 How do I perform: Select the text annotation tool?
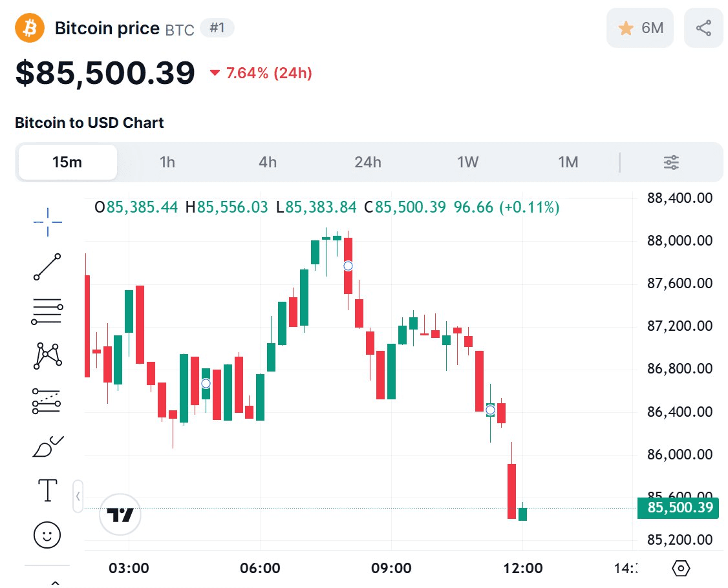[47, 490]
